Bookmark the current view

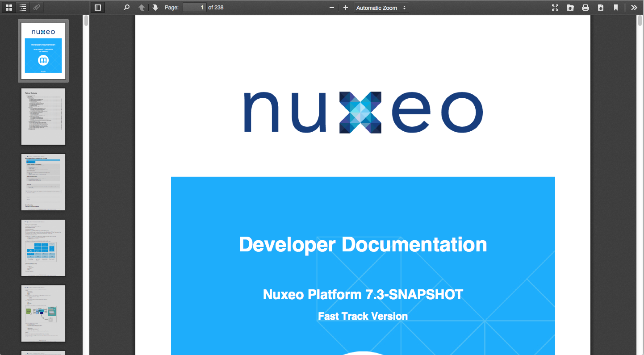pyautogui.click(x=616, y=8)
